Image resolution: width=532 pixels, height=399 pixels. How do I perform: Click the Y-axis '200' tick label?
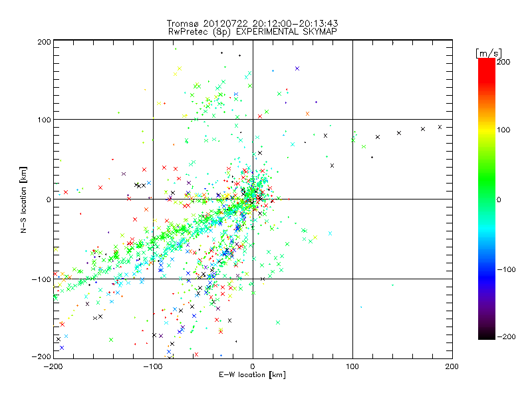(44, 42)
